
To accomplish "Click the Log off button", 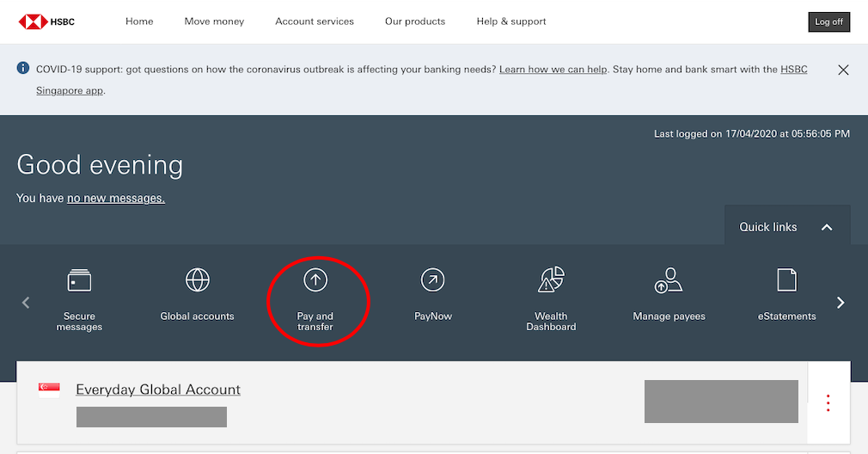I will point(828,22).
